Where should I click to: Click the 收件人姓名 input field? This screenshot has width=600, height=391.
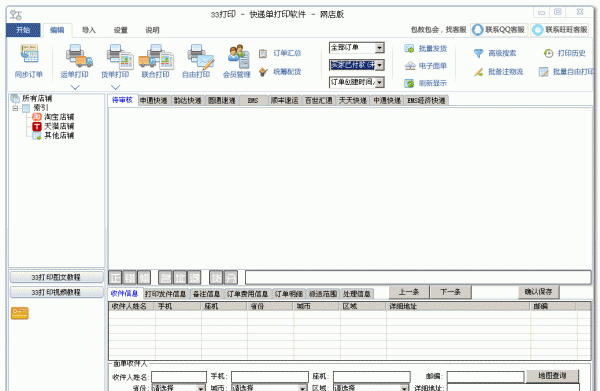pos(179,377)
